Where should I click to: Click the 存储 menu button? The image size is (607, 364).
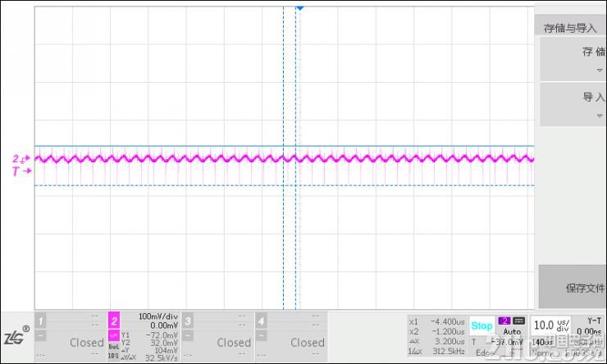573,59
